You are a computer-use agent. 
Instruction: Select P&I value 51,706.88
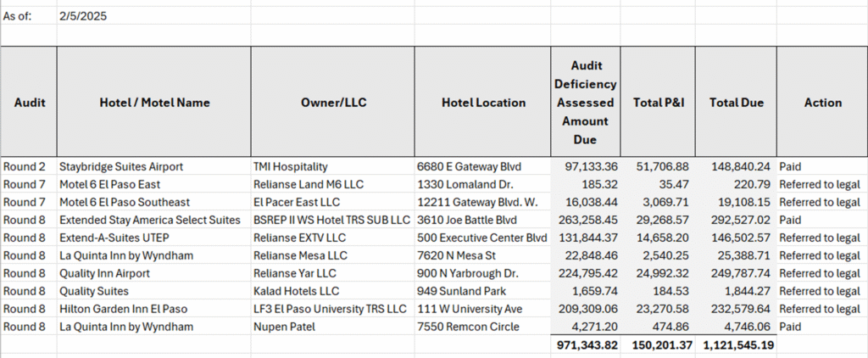point(658,166)
